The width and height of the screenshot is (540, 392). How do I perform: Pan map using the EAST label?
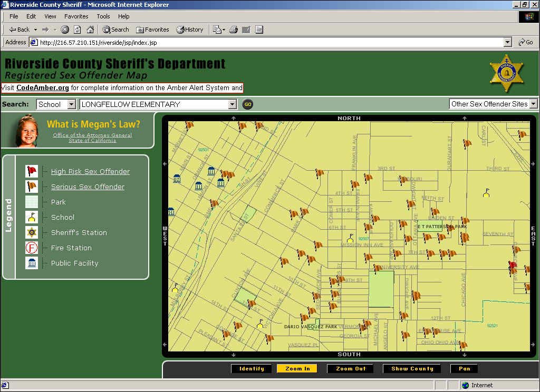pos(533,236)
